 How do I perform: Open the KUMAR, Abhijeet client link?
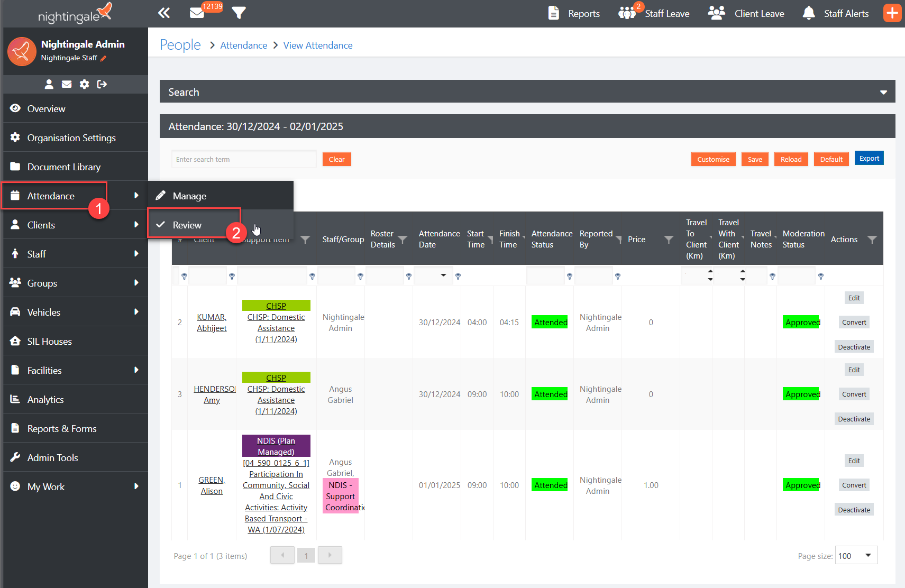[212, 323]
